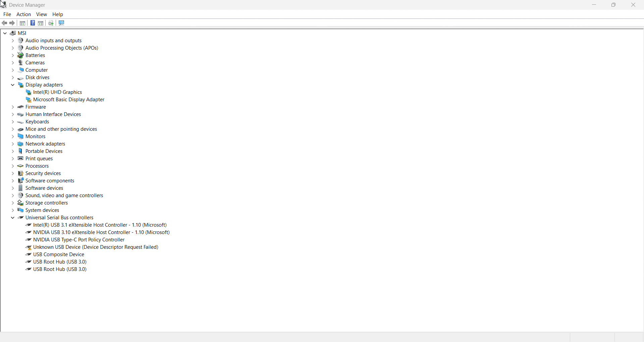Image resolution: width=644 pixels, height=342 pixels.
Task: Open the View menu
Action: click(42, 14)
